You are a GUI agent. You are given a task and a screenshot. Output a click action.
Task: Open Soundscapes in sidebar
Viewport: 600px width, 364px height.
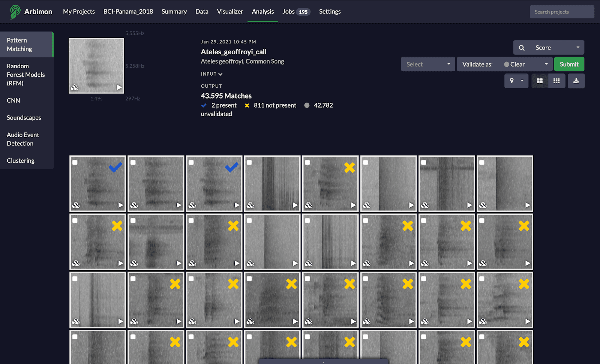click(27, 118)
